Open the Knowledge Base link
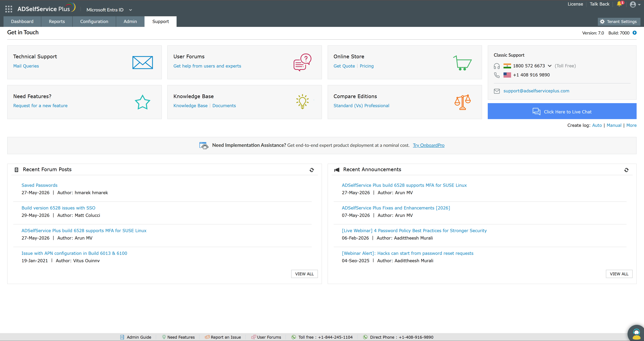The image size is (644, 341). tap(190, 106)
